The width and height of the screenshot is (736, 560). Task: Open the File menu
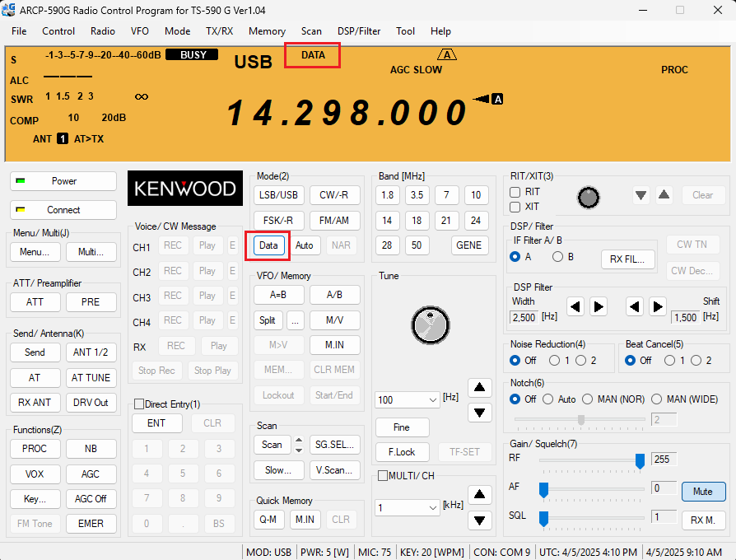[19, 31]
